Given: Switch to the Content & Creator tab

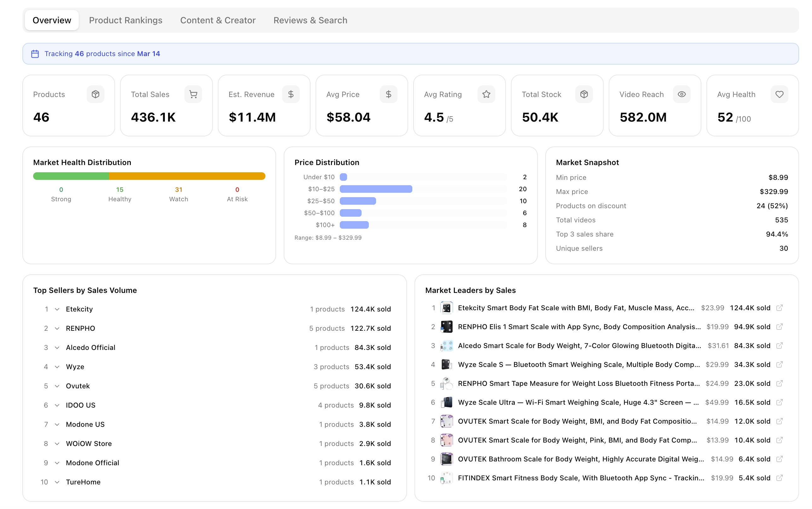Looking at the screenshot, I should (x=218, y=20).
